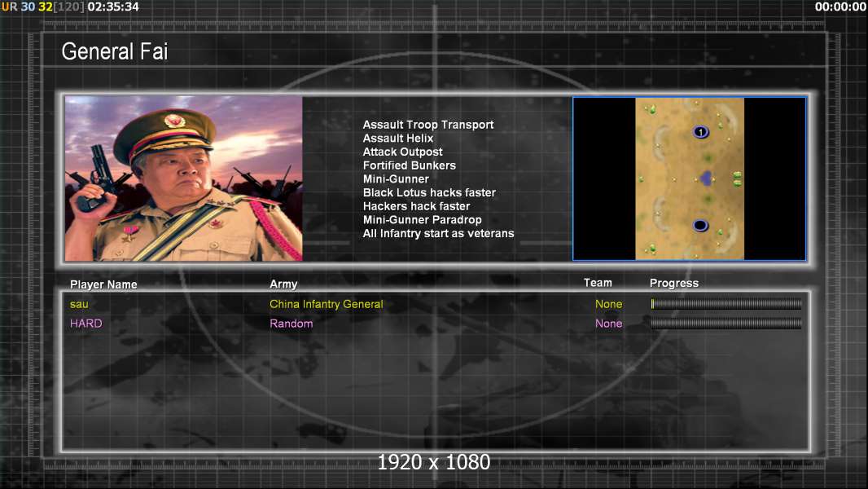Viewport: 868px width, 489px height.
Task: Click the purple center marker on the map
Action: (706, 178)
